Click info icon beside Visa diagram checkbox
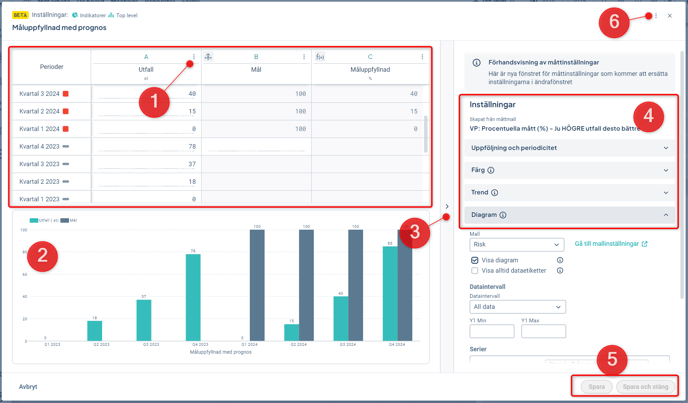 [x=560, y=260]
